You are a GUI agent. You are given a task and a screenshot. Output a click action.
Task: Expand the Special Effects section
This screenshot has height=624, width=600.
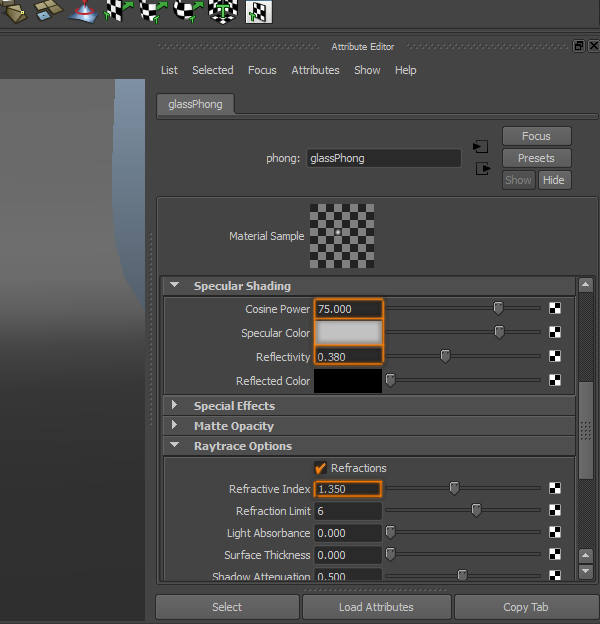tap(174, 405)
